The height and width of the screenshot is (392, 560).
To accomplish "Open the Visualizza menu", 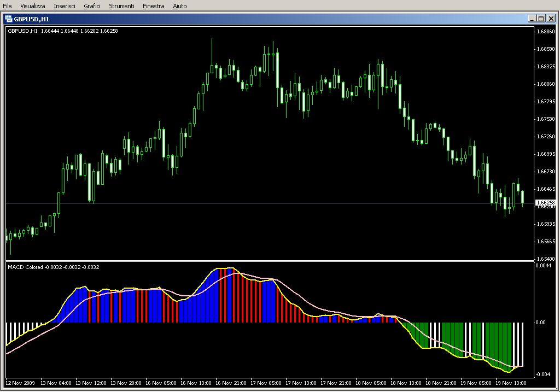I will pos(32,6).
